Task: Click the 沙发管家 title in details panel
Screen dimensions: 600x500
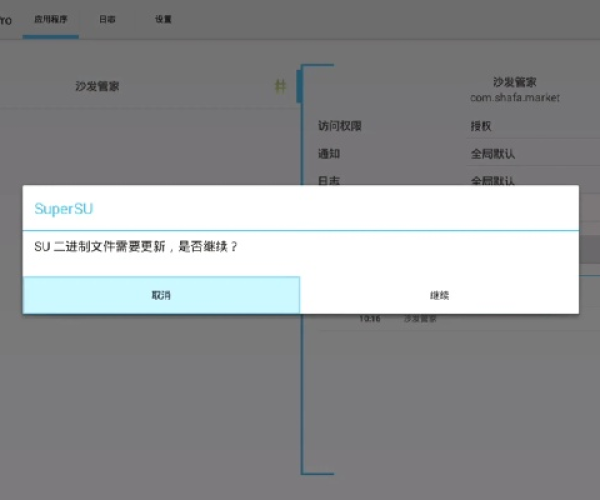Action: point(515,82)
